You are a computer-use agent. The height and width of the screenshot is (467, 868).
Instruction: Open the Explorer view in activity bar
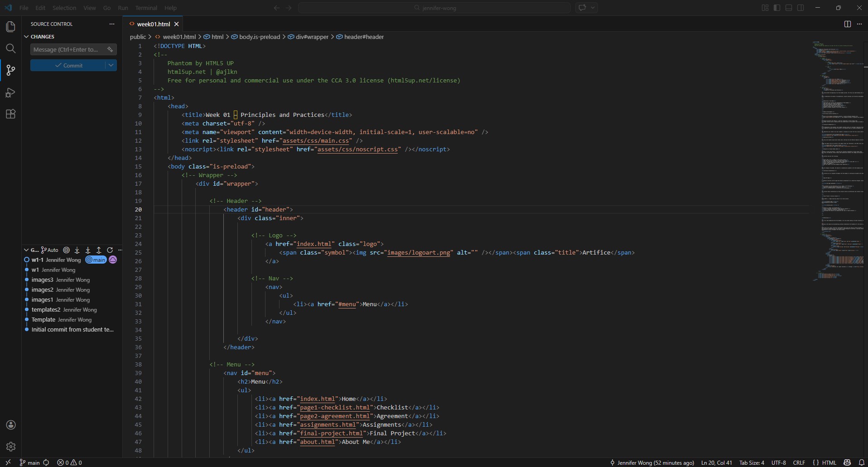click(10, 27)
